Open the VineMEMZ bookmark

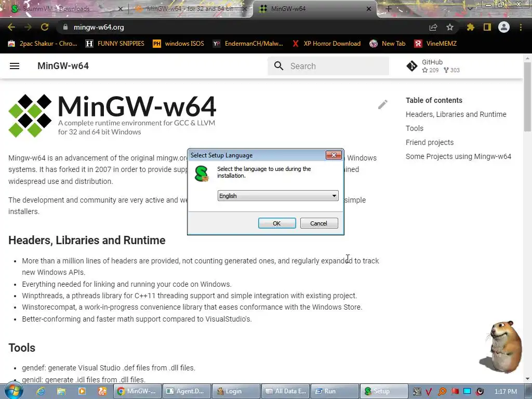[435, 44]
